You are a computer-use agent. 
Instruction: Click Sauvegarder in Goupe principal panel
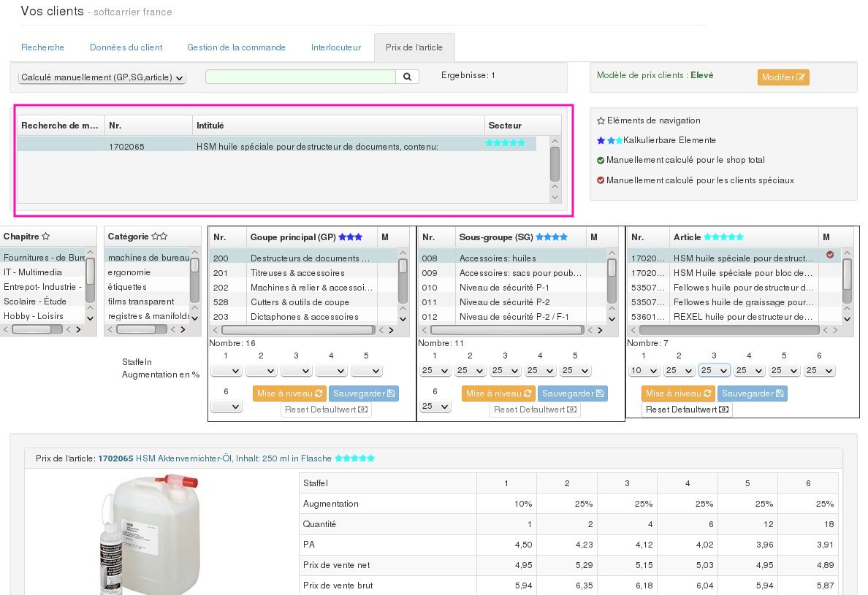(364, 394)
